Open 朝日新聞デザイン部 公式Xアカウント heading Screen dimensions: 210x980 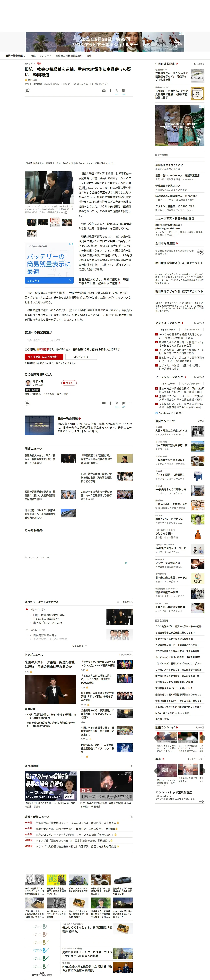pos(179,291)
